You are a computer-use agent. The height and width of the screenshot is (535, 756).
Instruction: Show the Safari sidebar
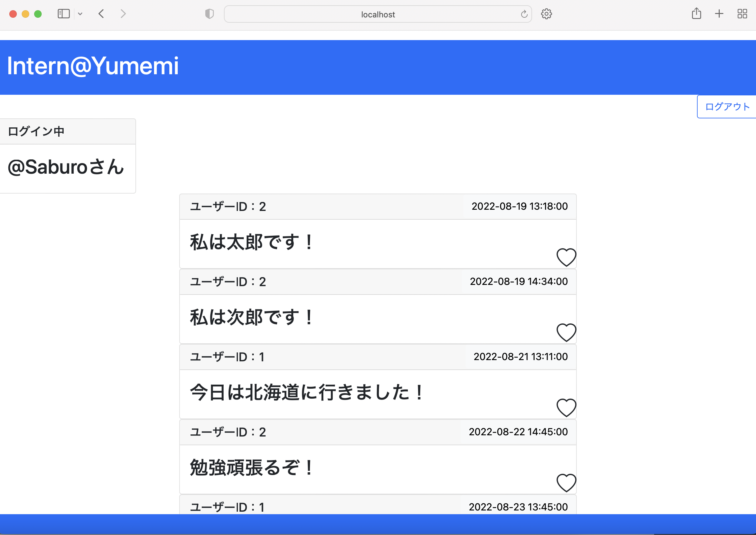[64, 14]
